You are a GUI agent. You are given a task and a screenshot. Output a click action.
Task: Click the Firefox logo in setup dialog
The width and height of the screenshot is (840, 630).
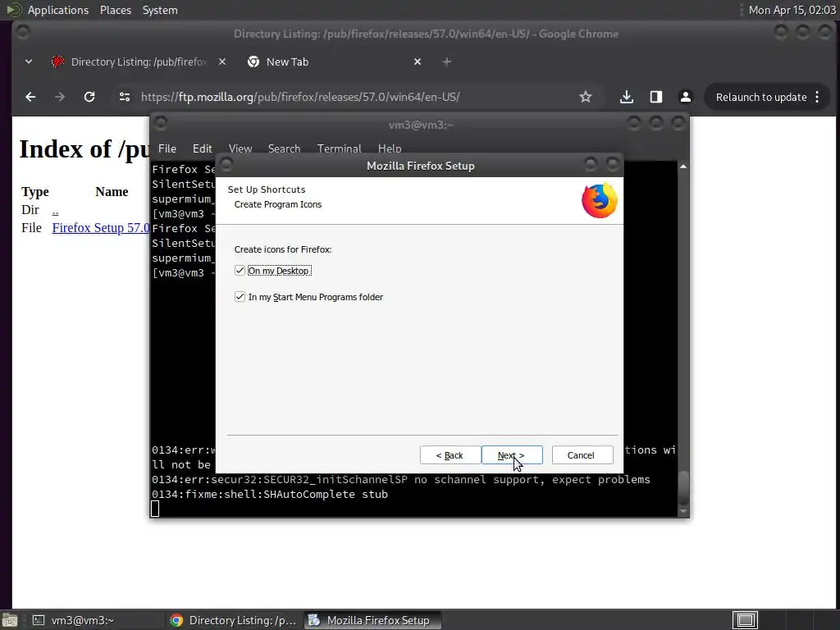point(600,200)
